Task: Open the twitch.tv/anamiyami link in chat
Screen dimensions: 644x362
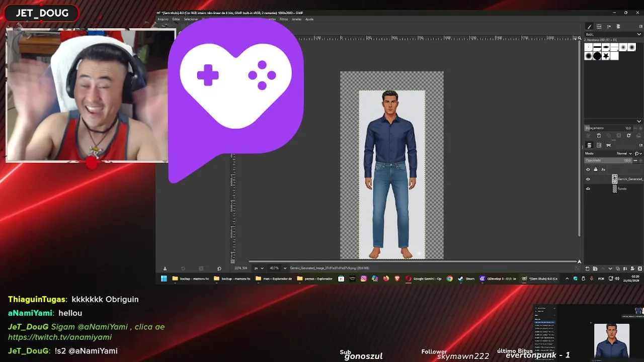Action: (60, 337)
